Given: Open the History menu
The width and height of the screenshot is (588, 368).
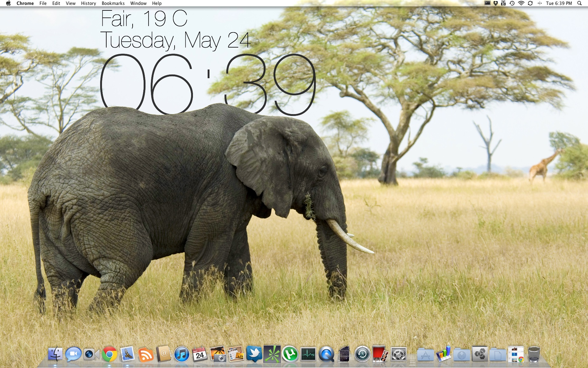Looking at the screenshot, I should tap(89, 3).
